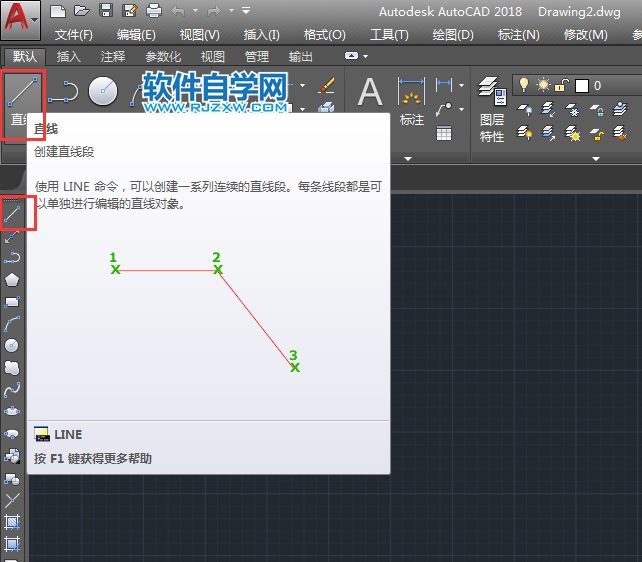Open the Redo history dropdown arrow
The width and height of the screenshot is (642, 562).
(x=231, y=11)
